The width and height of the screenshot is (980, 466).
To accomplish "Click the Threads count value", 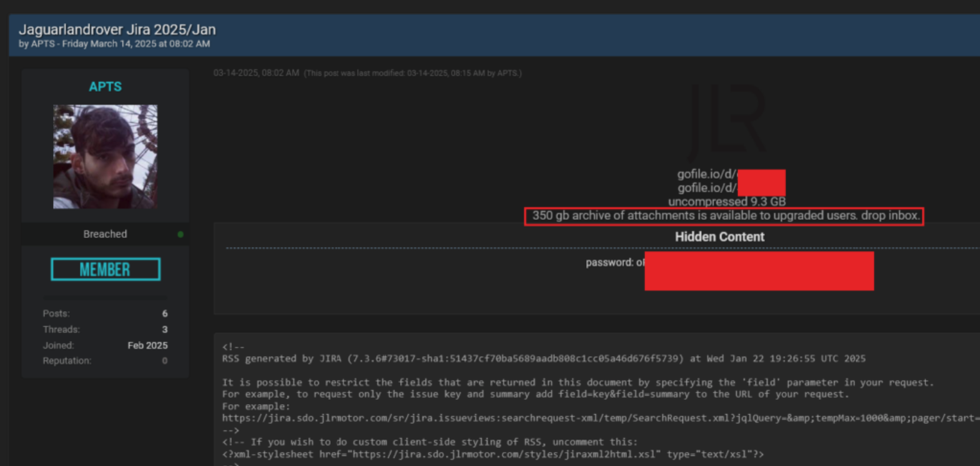I will click(164, 330).
